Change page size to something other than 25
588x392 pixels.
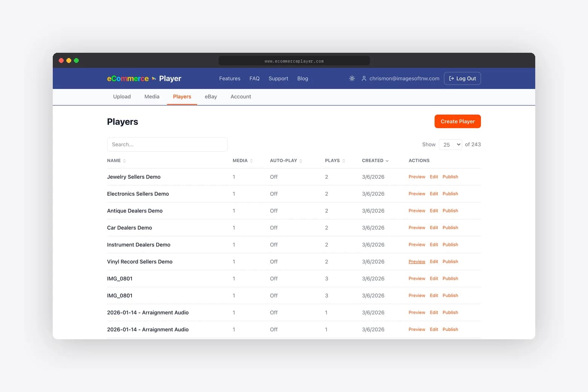coord(450,144)
